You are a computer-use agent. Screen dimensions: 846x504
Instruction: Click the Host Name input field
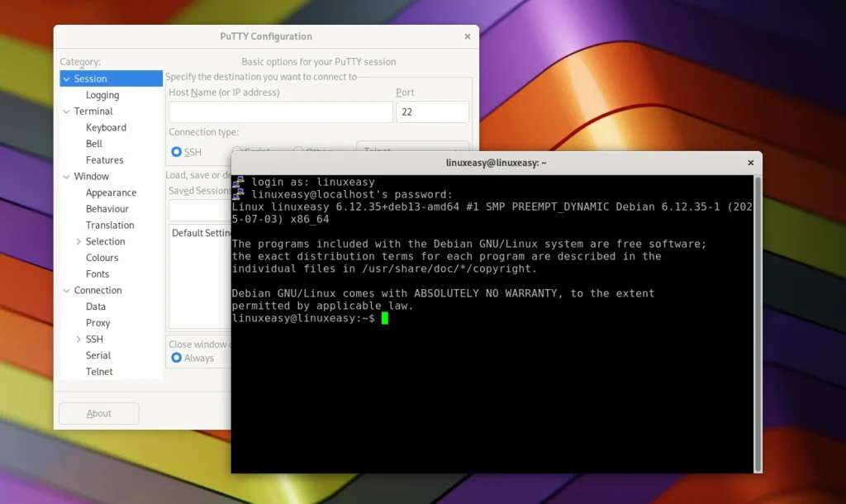click(x=280, y=112)
